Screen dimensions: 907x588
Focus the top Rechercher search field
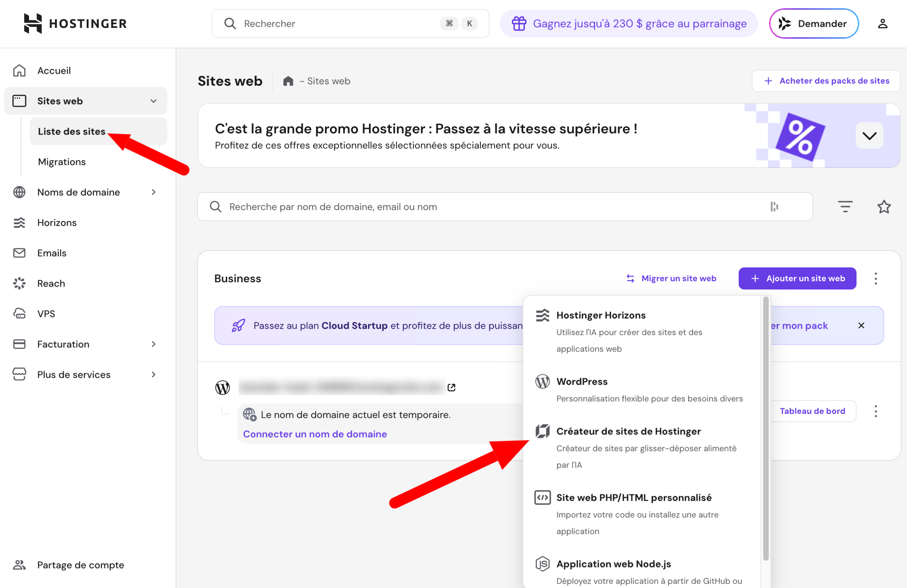click(350, 24)
